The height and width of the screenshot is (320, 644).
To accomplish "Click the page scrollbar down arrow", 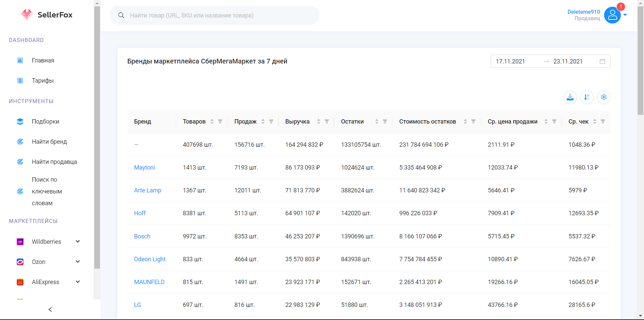I will point(641,316).
